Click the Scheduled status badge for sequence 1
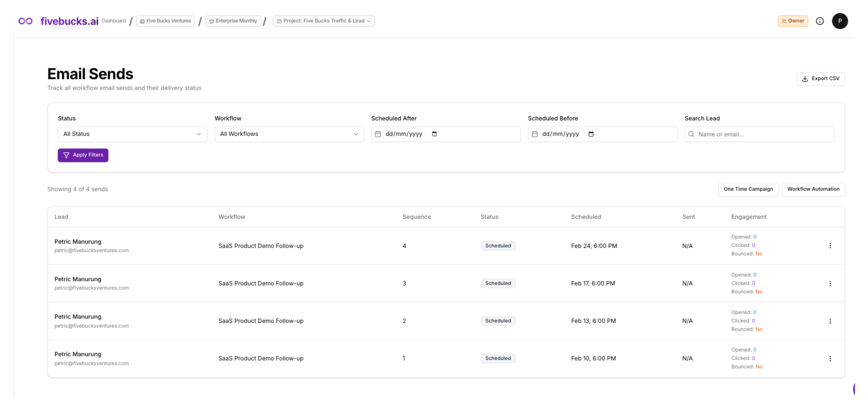Screen dimensions: 868x407 tap(498, 359)
